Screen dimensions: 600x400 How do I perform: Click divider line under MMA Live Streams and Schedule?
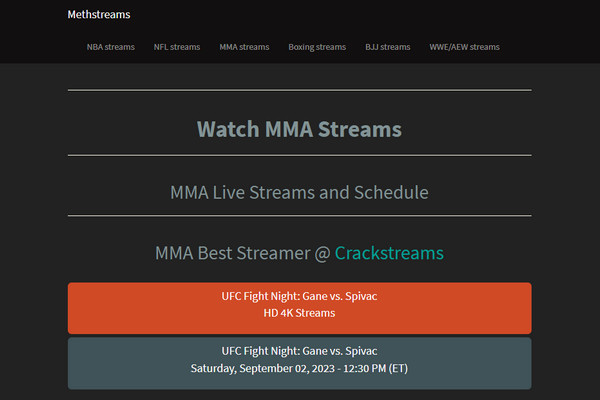300,216
